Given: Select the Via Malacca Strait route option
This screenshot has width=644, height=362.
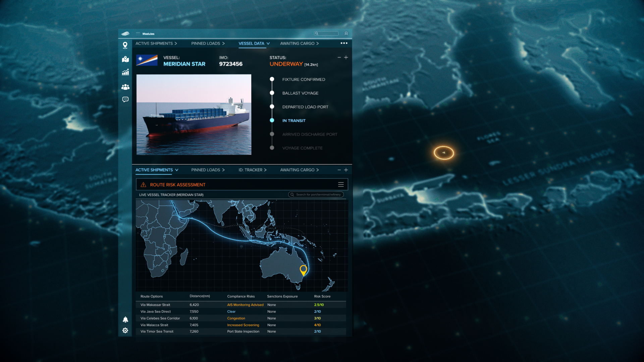Looking at the screenshot, I should [155, 325].
